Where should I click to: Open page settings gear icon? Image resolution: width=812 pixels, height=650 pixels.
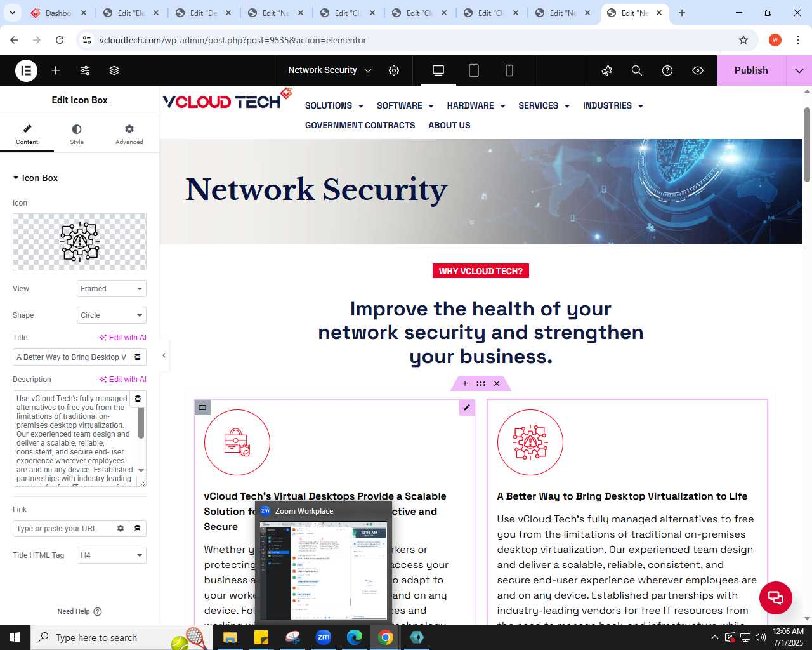394,70
